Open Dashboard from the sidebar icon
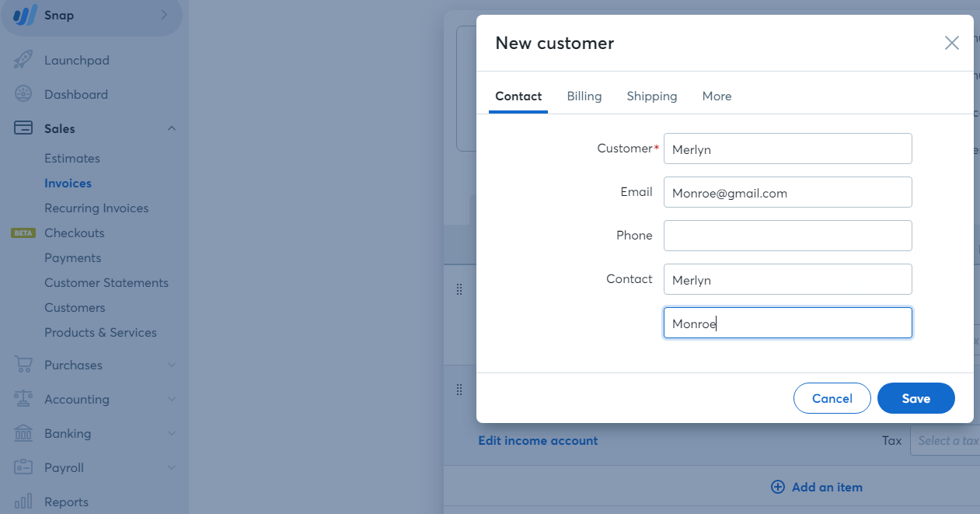The image size is (980, 514). tap(22, 94)
